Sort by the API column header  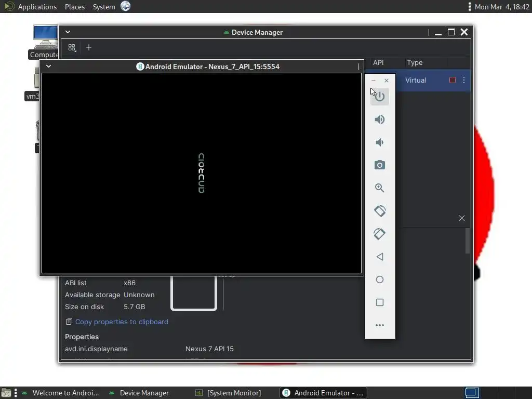coord(378,62)
